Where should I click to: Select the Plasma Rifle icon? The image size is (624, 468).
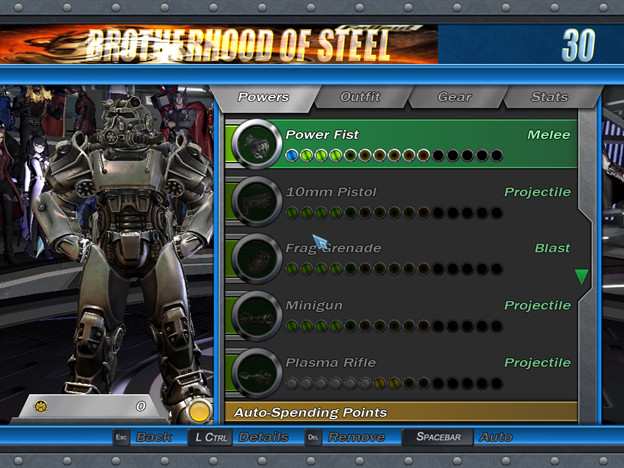click(x=256, y=371)
